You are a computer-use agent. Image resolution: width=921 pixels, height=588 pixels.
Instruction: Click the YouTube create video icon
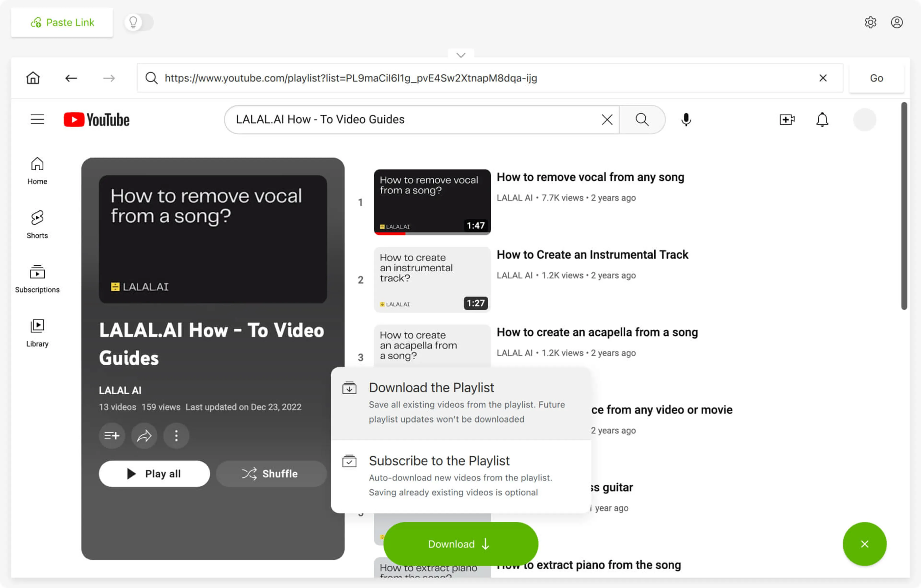(x=787, y=120)
